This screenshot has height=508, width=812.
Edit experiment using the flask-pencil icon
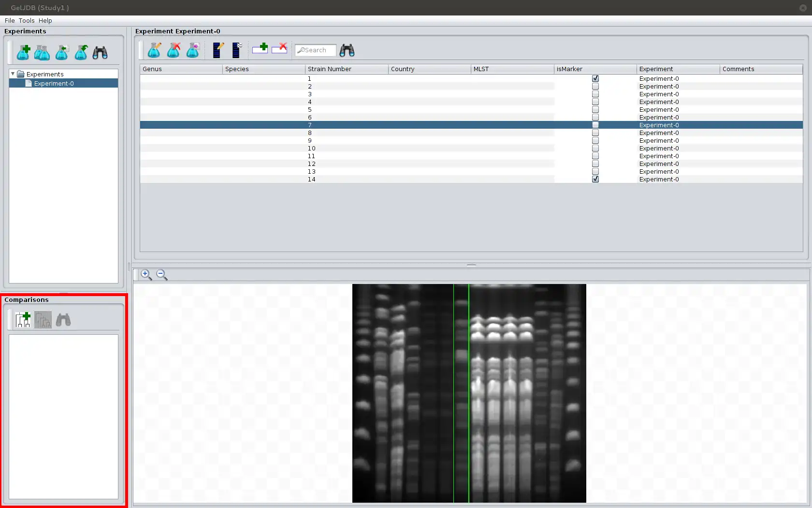coord(154,50)
